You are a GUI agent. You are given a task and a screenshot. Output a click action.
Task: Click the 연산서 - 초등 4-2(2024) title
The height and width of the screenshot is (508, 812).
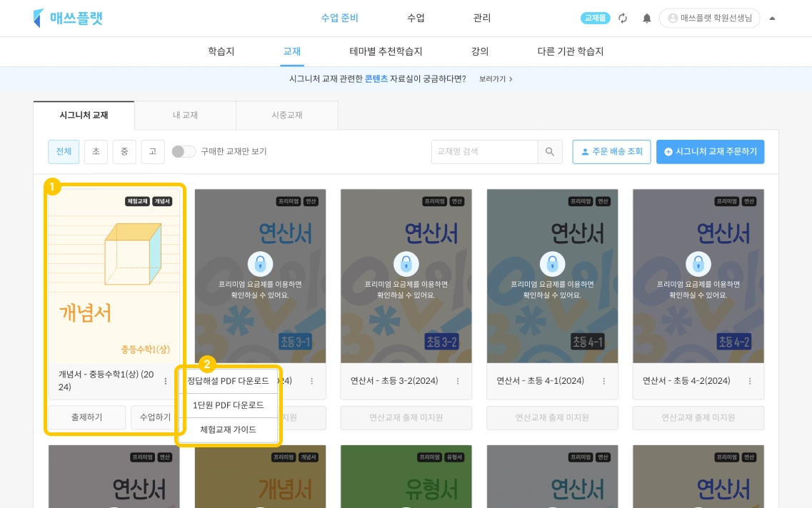coord(686,381)
